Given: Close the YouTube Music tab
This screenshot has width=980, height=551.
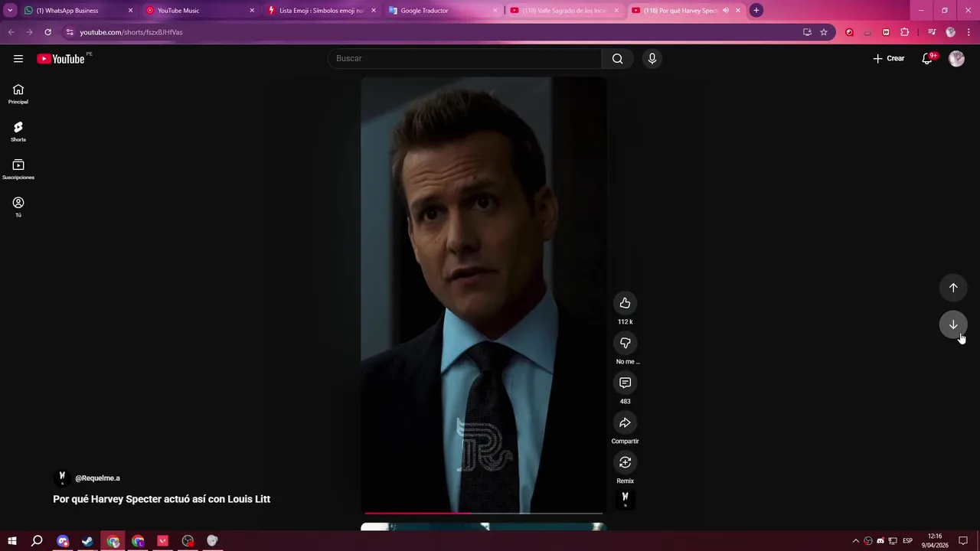Looking at the screenshot, I should click(252, 11).
